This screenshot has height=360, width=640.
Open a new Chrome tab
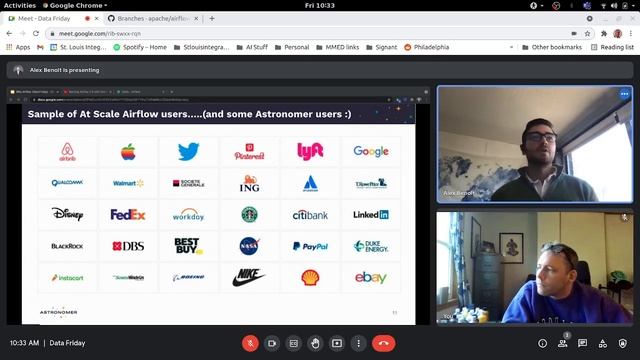pos(212,18)
